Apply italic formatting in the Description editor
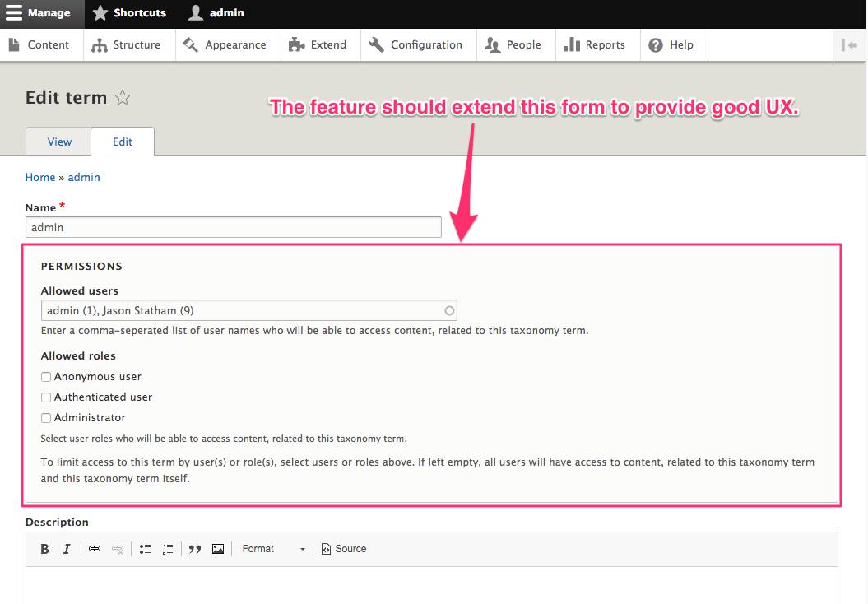This screenshot has width=868, height=604. click(67, 548)
